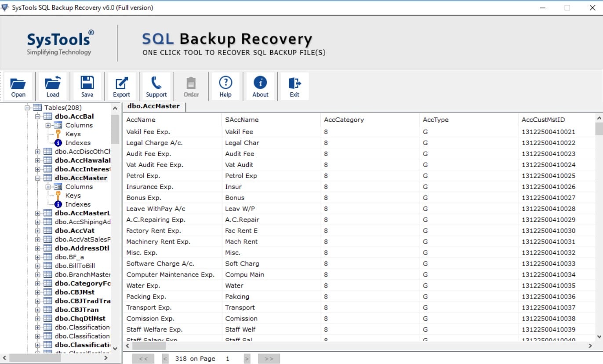603x364 pixels.
Task: Select dbo.CategoryFo table in tree
Action: 83,284
